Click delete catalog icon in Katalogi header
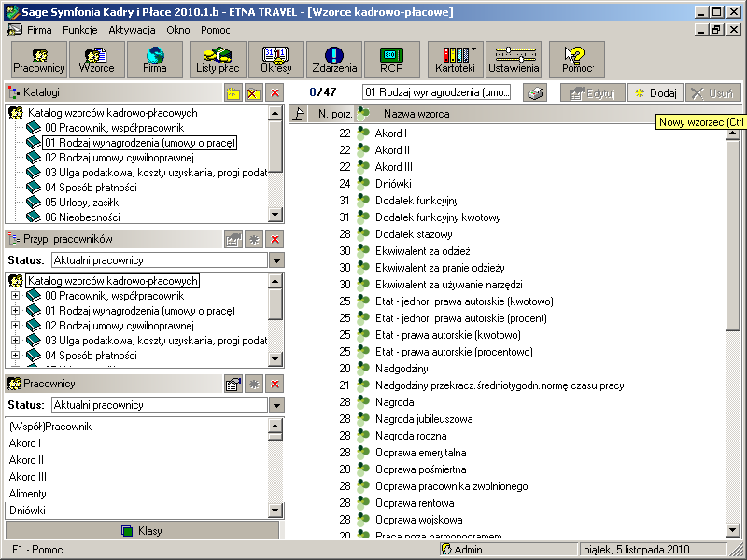The width and height of the screenshot is (747, 560). [x=254, y=92]
